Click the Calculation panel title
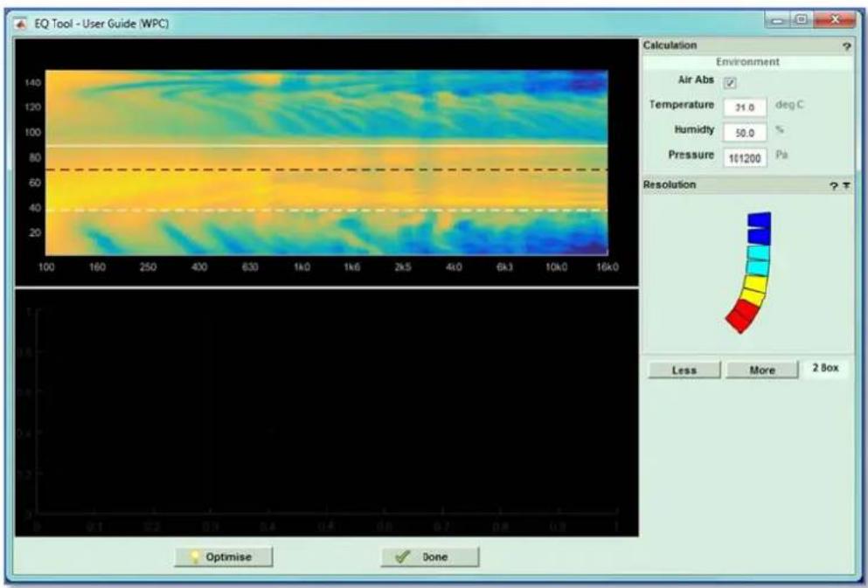Screen dimensions: 868x588 (670, 45)
